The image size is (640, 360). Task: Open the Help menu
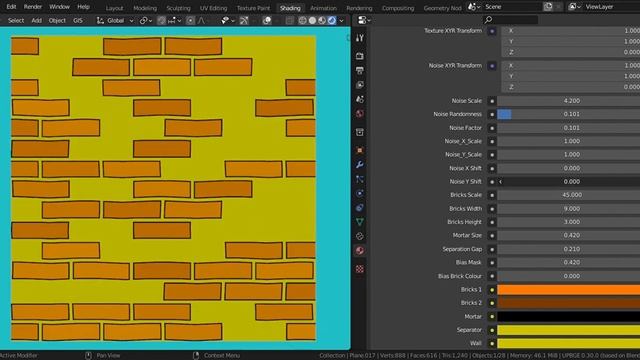tap(83, 7)
